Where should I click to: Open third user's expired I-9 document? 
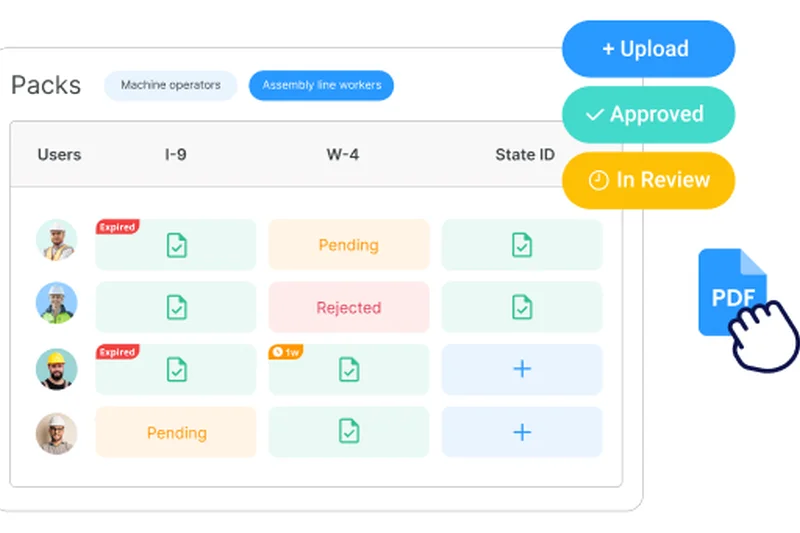pos(176,370)
